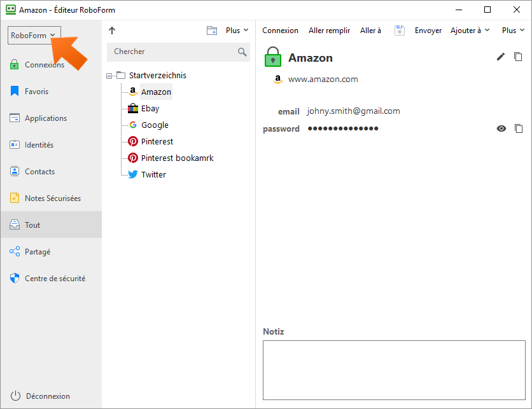Click Déconnexion to log out
Viewport: 532px width, 409px height.
pos(40,396)
